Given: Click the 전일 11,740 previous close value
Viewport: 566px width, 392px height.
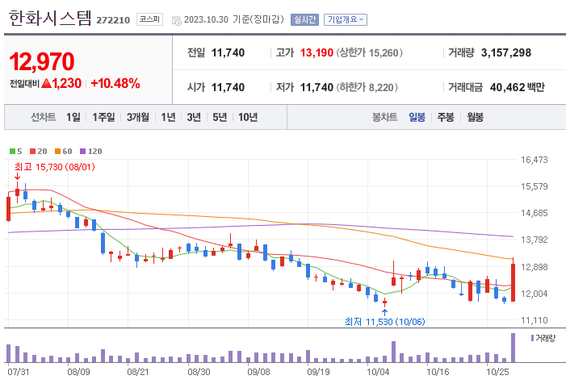Looking at the screenshot, I should pos(228,53).
